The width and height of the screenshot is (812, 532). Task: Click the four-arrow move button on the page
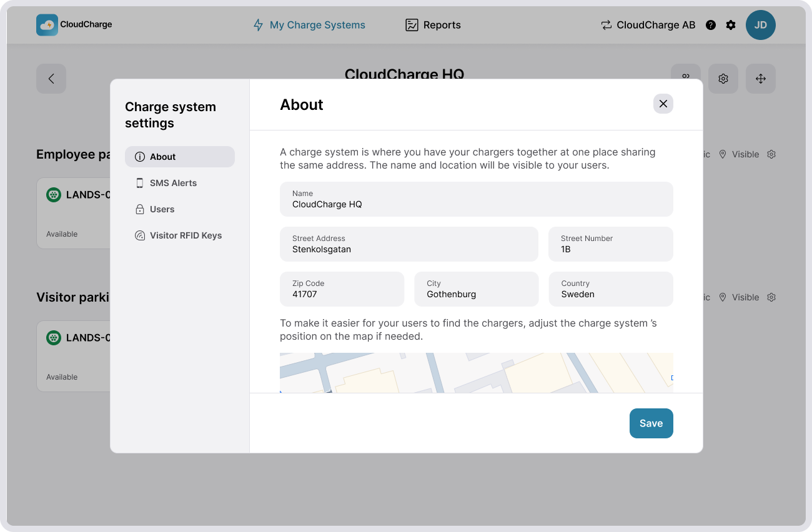point(761,79)
